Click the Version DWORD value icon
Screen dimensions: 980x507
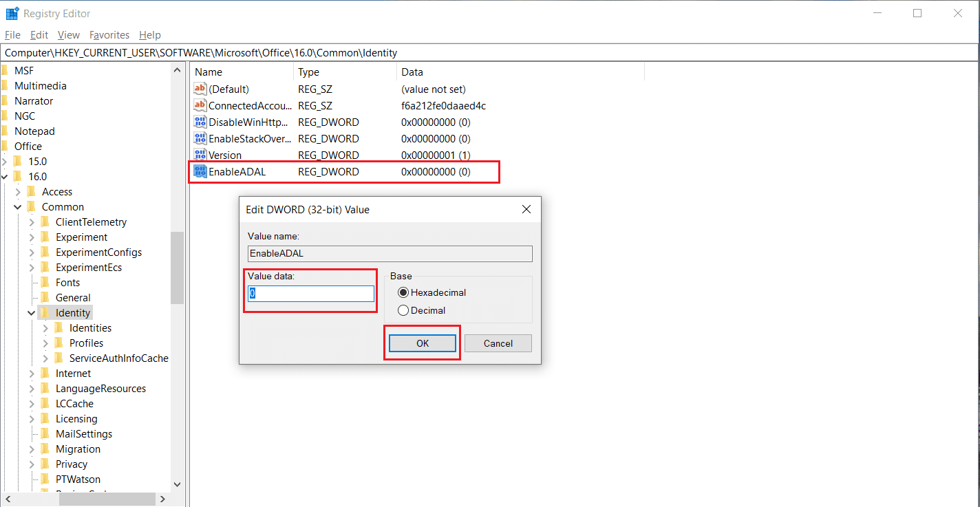pyautogui.click(x=200, y=155)
